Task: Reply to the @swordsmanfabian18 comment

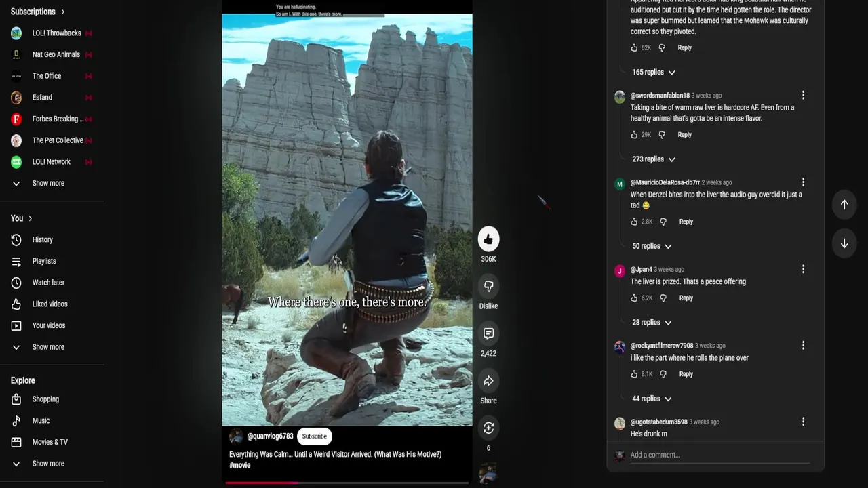Action: point(685,134)
